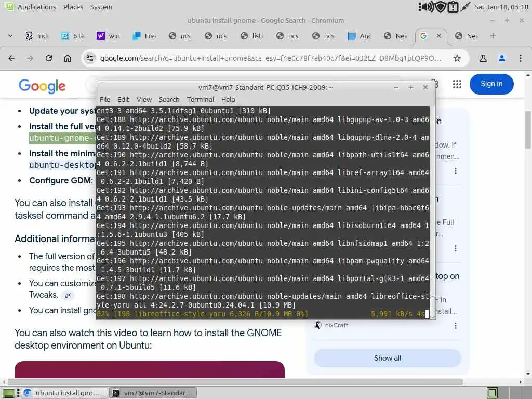Open the terminal Help menu
532x399 pixels.
(x=228, y=99)
